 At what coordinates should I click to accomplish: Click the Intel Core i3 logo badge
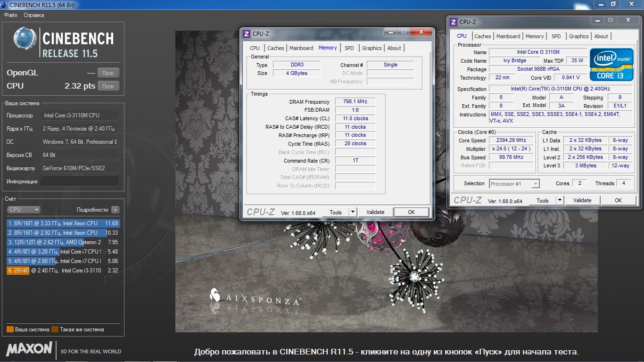pos(611,64)
